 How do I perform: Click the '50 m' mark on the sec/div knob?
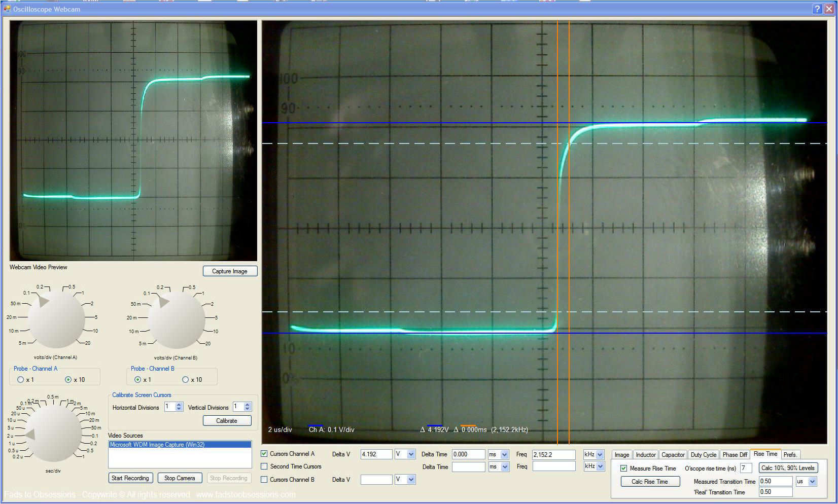96,428
